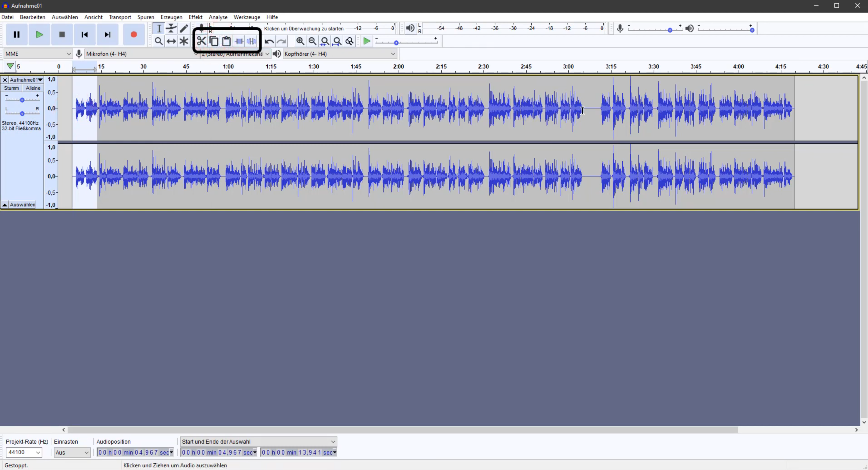Collapse the track with arrow button

pyautogui.click(x=5, y=205)
